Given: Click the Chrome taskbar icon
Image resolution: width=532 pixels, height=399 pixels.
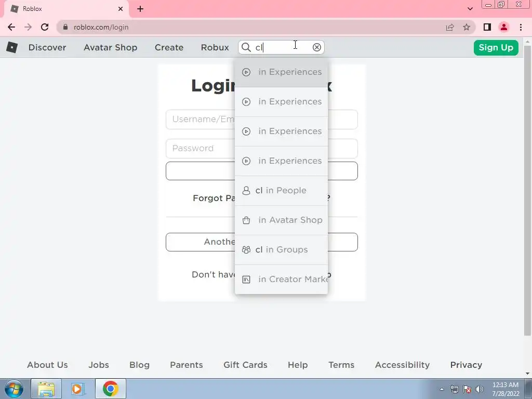Looking at the screenshot, I should [111, 389].
